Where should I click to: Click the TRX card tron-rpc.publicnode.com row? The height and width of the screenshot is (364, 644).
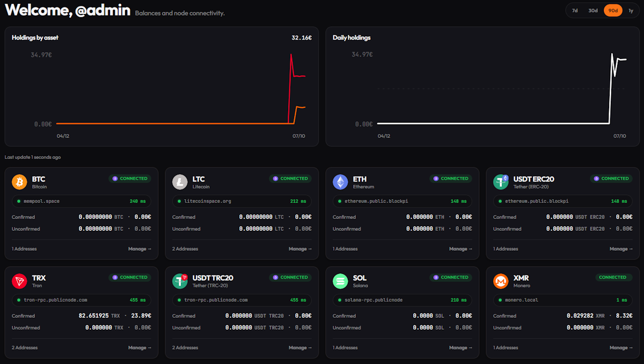click(82, 300)
